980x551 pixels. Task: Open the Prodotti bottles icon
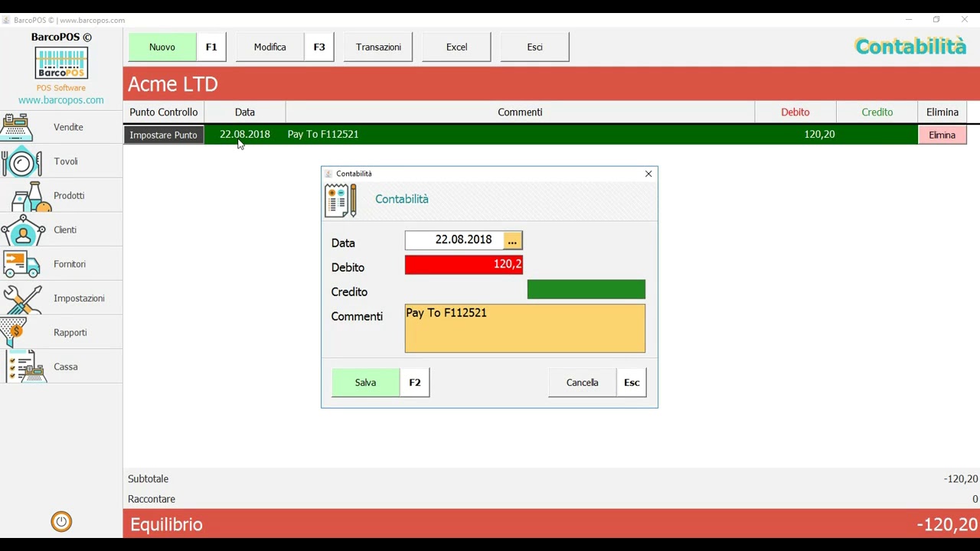pos(31,196)
